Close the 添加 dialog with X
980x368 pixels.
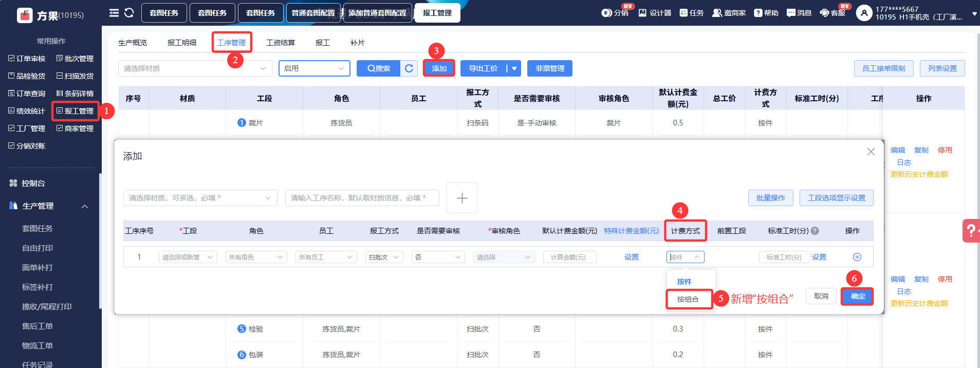[x=871, y=152]
